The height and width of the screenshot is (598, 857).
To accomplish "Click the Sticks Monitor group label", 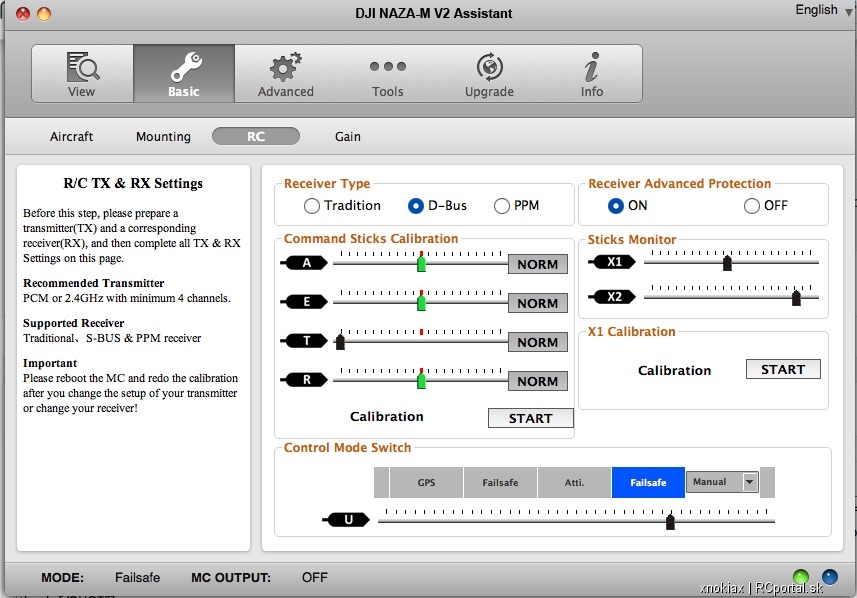I will (632, 239).
